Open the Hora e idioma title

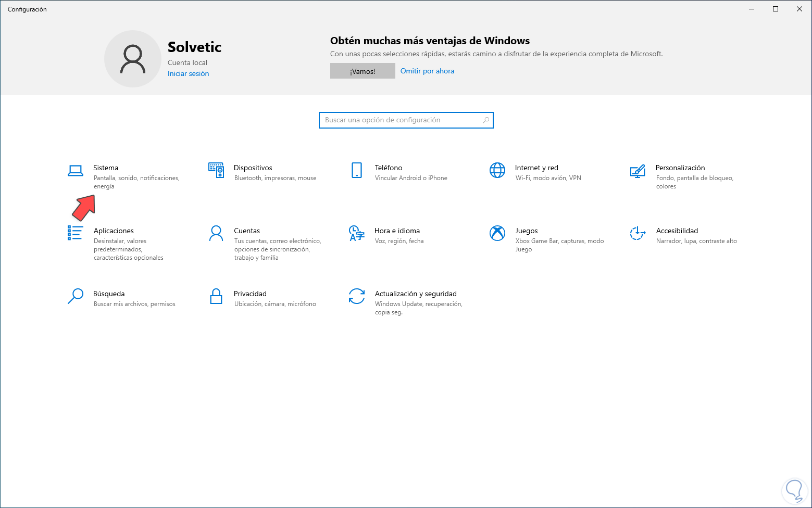pyautogui.click(x=397, y=231)
